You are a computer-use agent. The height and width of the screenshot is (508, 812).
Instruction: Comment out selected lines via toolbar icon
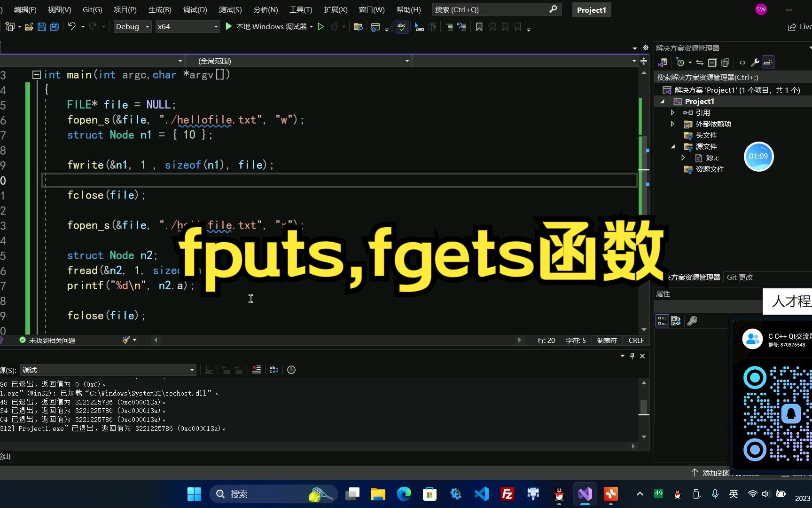point(449,27)
